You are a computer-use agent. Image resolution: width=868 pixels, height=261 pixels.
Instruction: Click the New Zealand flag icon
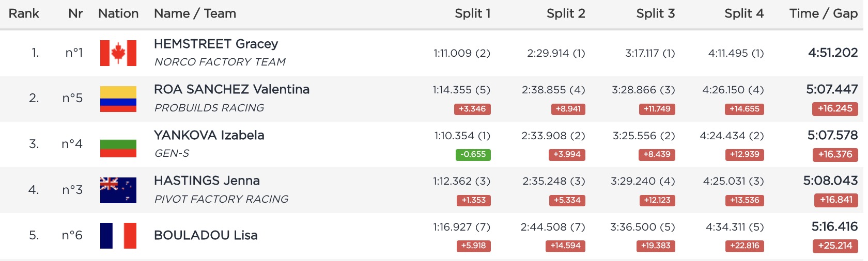(118, 190)
